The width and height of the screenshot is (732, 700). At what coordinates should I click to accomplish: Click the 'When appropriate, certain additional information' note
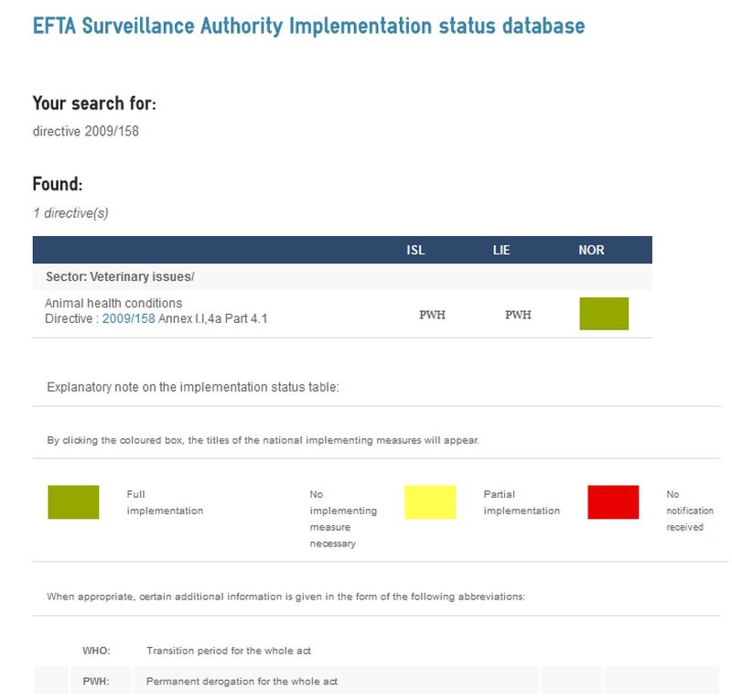coord(285,597)
